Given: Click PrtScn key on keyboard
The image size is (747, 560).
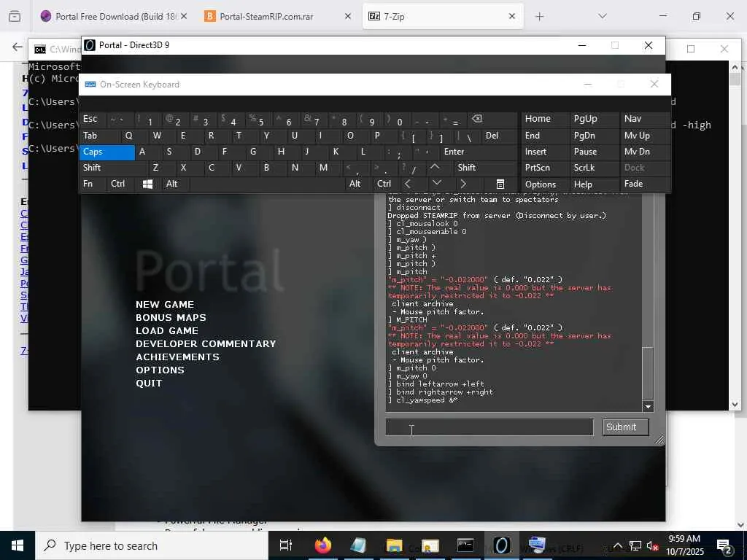Looking at the screenshot, I should click(545, 168).
